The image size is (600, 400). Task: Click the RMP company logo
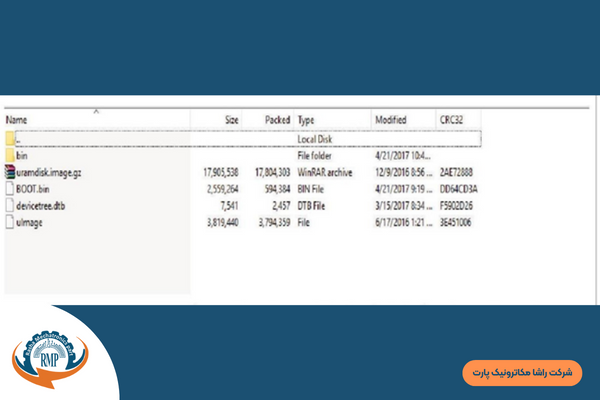pos(50,355)
